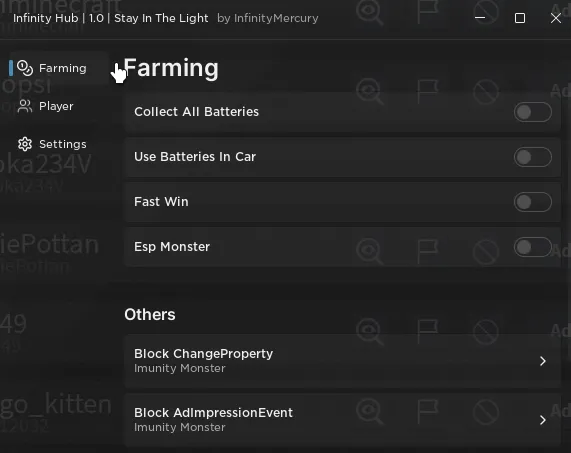
Task: Minimize the Infinity Hub window
Action: (x=480, y=18)
